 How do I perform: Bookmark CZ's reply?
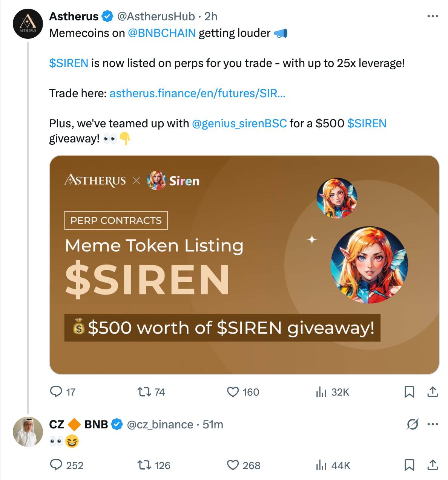pos(409,465)
